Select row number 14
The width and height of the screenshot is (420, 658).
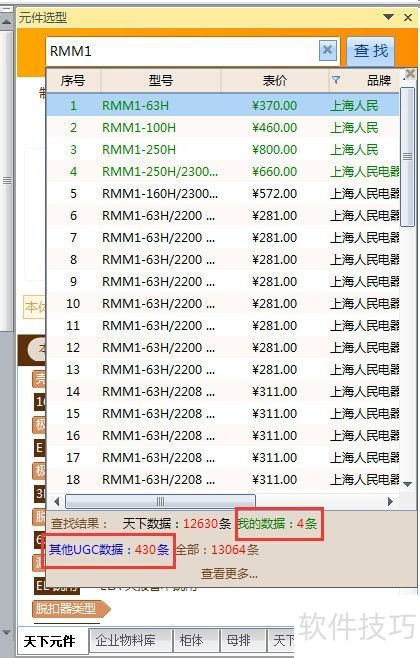click(x=223, y=392)
